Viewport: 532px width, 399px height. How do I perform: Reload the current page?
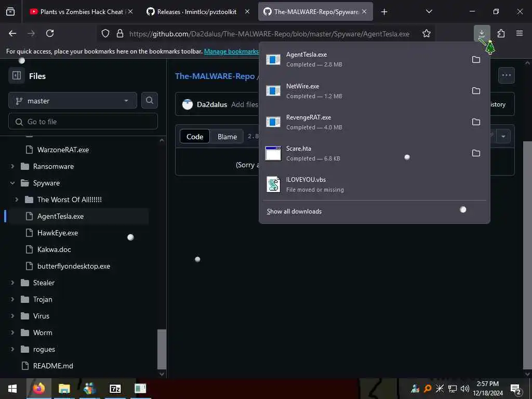[50, 33]
